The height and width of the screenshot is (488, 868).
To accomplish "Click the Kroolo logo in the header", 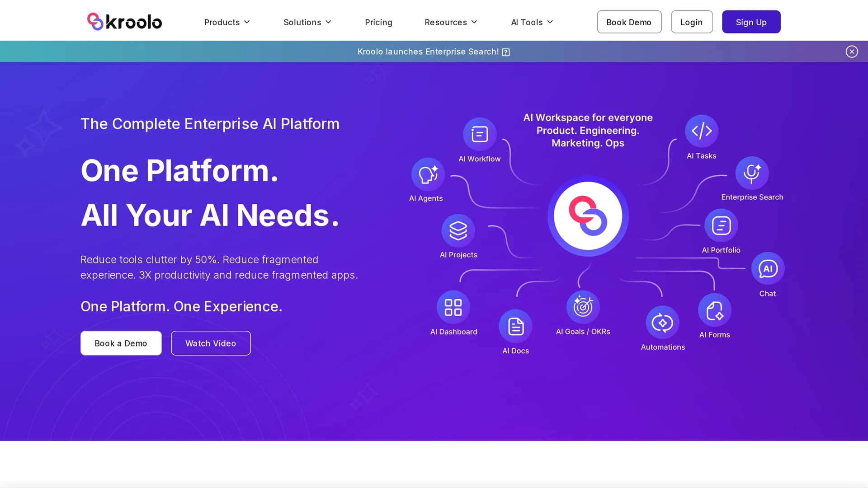I will click(124, 22).
